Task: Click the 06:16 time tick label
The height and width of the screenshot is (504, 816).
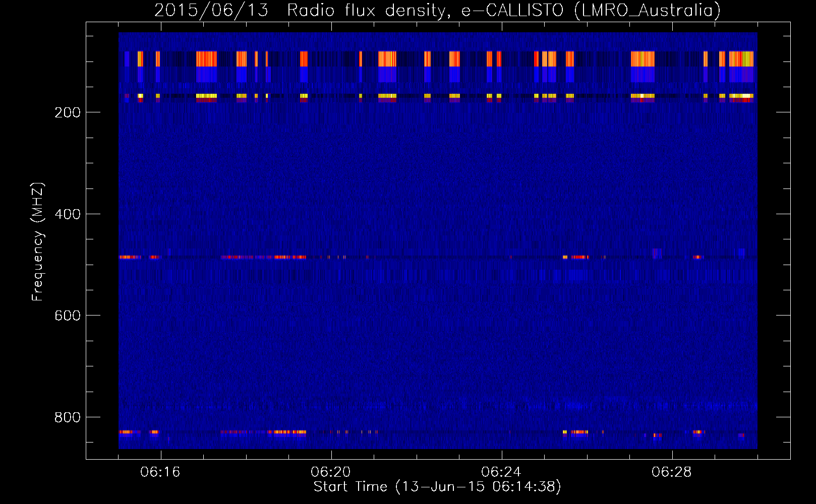Action: (160, 472)
